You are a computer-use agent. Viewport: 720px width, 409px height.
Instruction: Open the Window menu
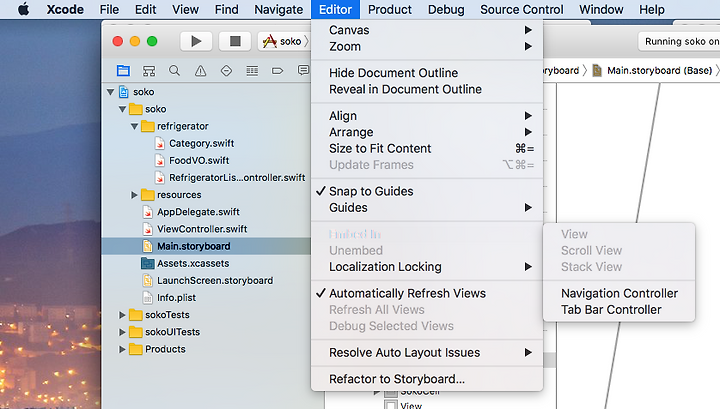601,9
